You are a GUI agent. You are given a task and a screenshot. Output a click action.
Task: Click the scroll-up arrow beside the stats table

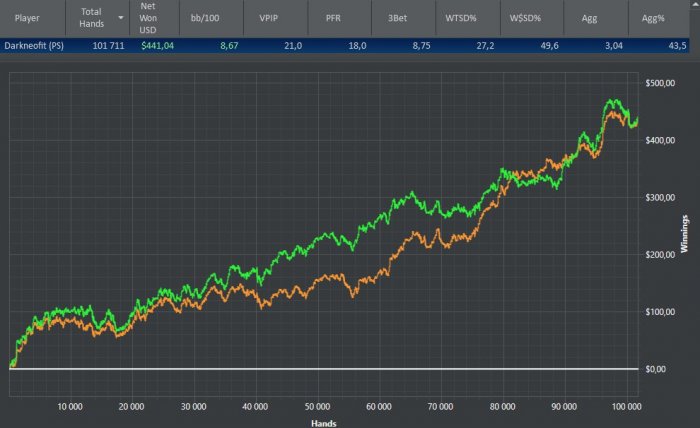click(x=695, y=2)
